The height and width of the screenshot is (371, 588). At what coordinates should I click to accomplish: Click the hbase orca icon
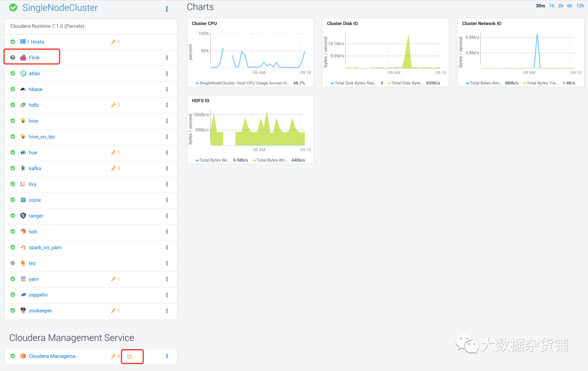23,89
